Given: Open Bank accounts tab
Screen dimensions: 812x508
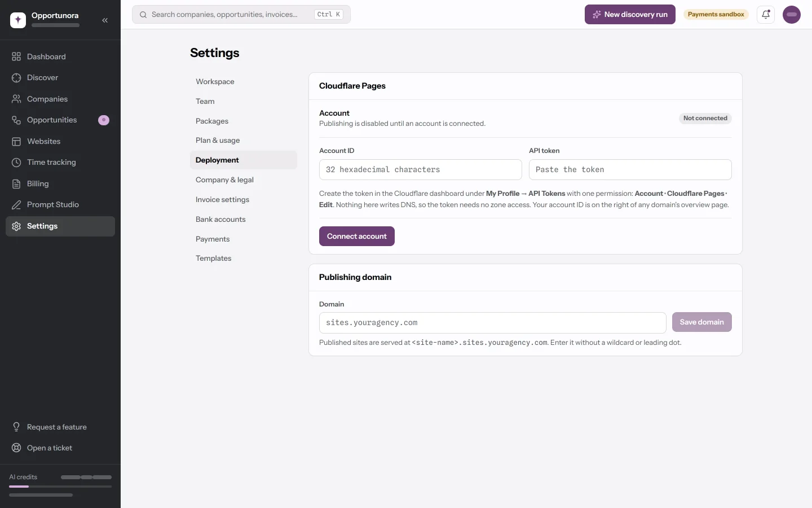Looking at the screenshot, I should 244,220.
